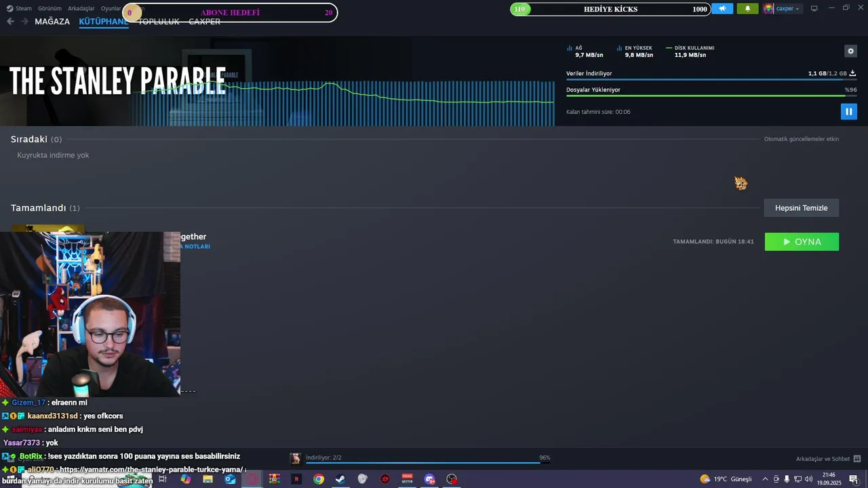Open the Voicemeeter taskbar icon
The width and height of the screenshot is (868, 488).
408,479
